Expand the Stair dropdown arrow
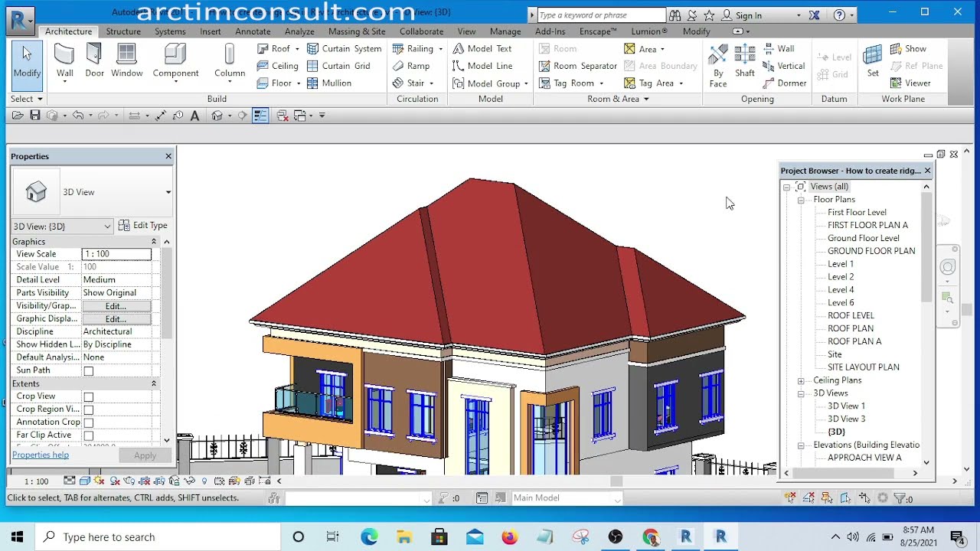The width and height of the screenshot is (980, 551). pos(431,83)
